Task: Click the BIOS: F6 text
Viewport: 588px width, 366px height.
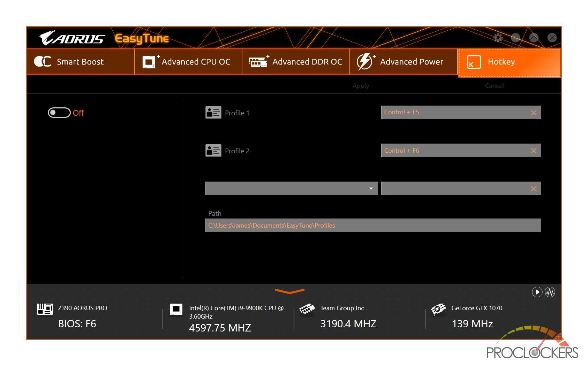Action: tap(77, 324)
